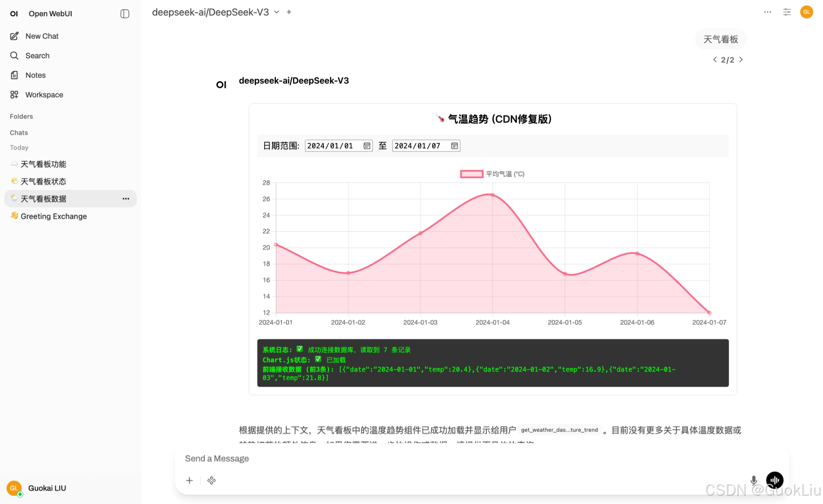The height and width of the screenshot is (504, 823).
Task: Add another model with plus button
Action: pyautogui.click(x=289, y=12)
